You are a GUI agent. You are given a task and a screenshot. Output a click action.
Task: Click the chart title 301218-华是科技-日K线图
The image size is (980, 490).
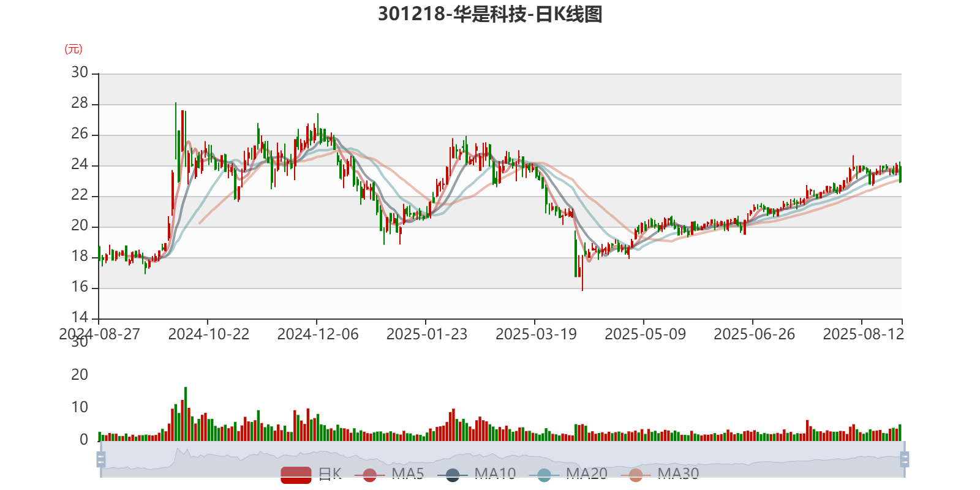pyautogui.click(x=490, y=13)
